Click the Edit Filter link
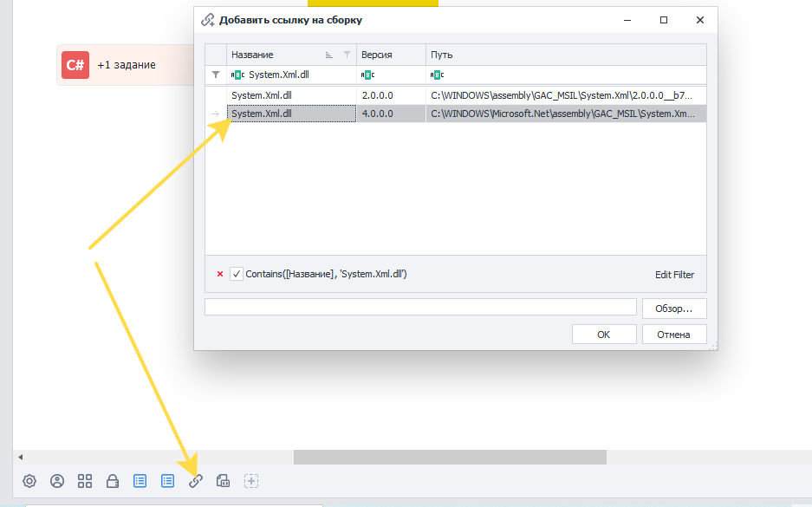 (x=674, y=275)
